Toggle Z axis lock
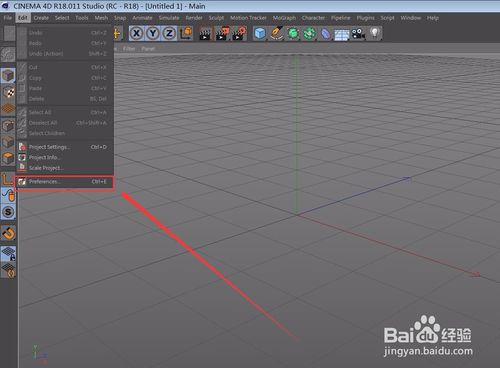The height and width of the screenshot is (368, 500). [x=169, y=33]
